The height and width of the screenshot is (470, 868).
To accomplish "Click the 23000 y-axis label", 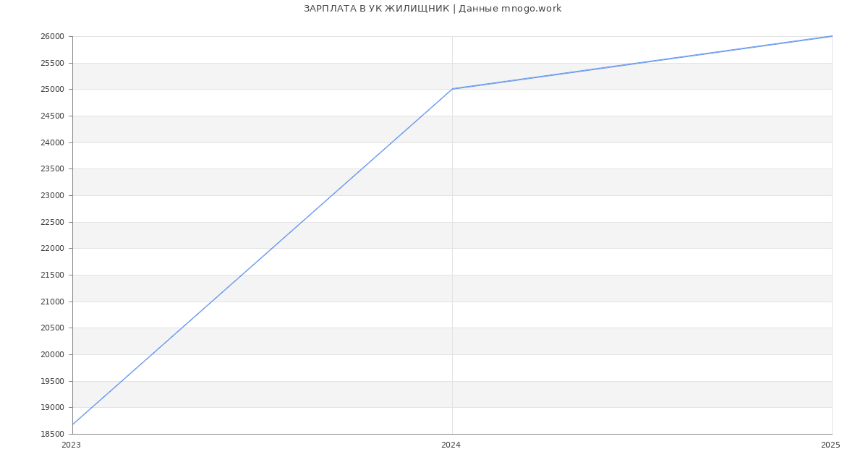I will pyautogui.click(x=54, y=196).
